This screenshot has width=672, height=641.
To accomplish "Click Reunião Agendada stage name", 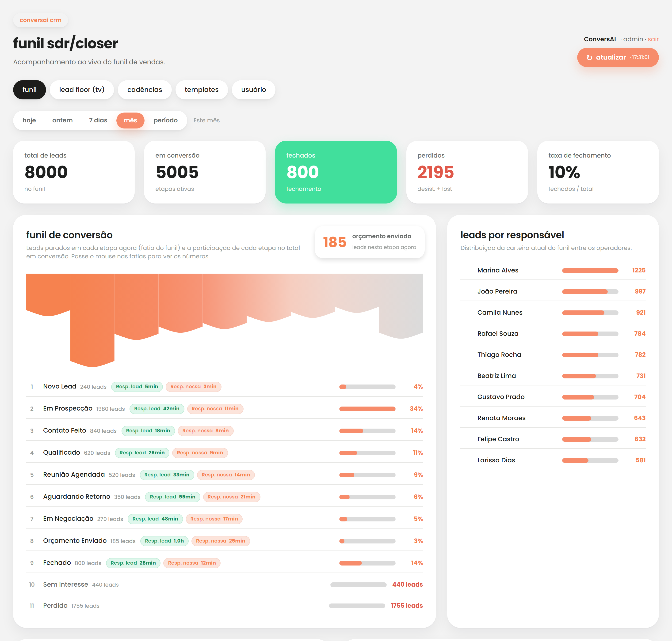I will [x=74, y=475].
